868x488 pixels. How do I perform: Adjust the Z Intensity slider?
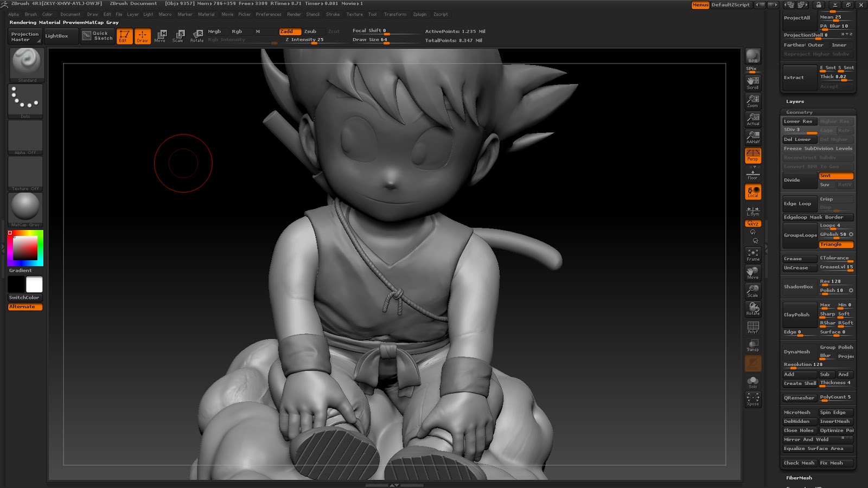(315, 40)
